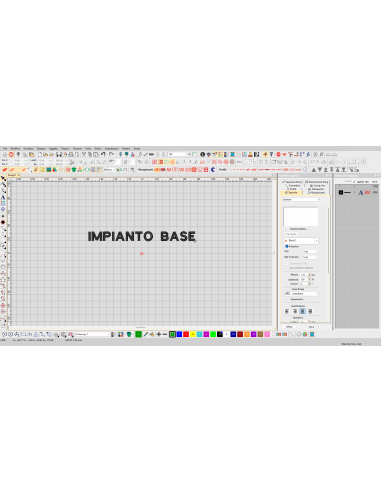Switch to the Speciale properties tab
This screenshot has width=381, height=492.
292,193
